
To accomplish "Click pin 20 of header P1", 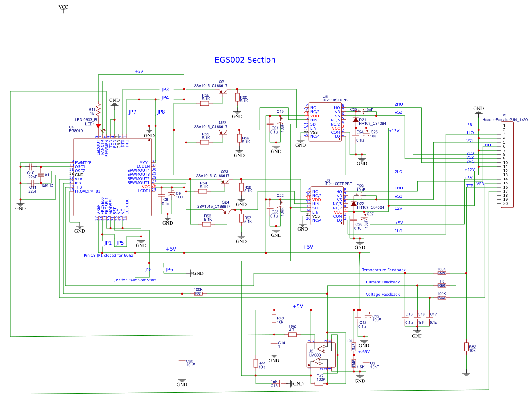I will (x=505, y=204).
